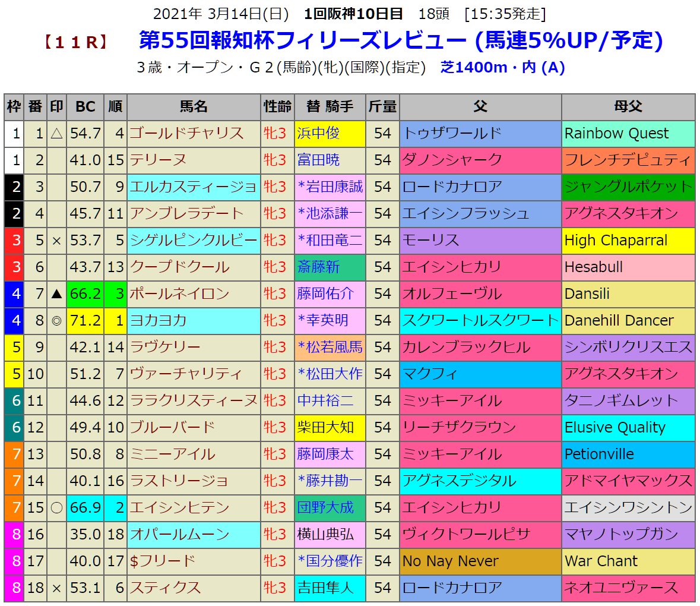The height and width of the screenshot is (606, 700).
Task: Click the BC column header
Action: click(x=85, y=107)
